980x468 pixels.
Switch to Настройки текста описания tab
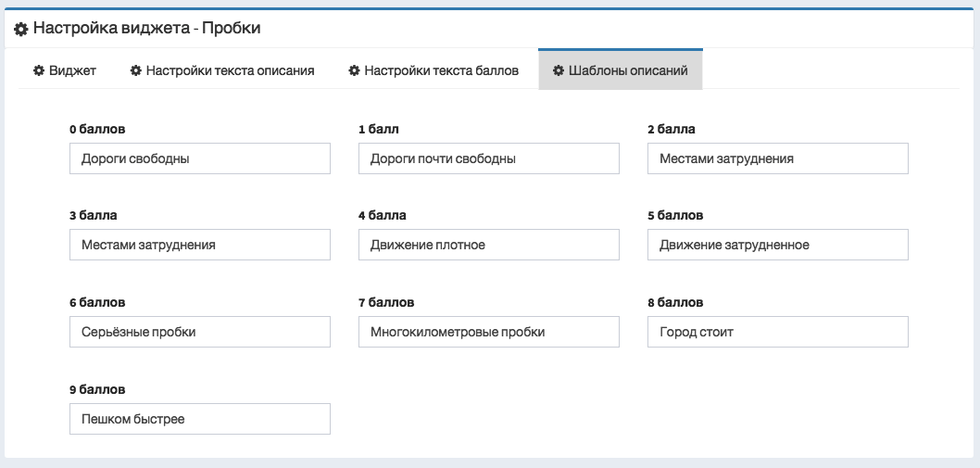[x=222, y=70]
